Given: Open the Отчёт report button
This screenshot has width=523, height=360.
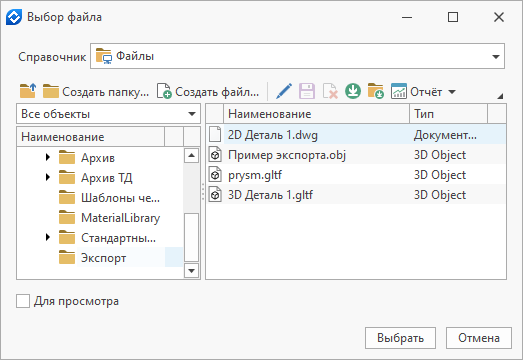Looking at the screenshot, I should [x=417, y=91].
